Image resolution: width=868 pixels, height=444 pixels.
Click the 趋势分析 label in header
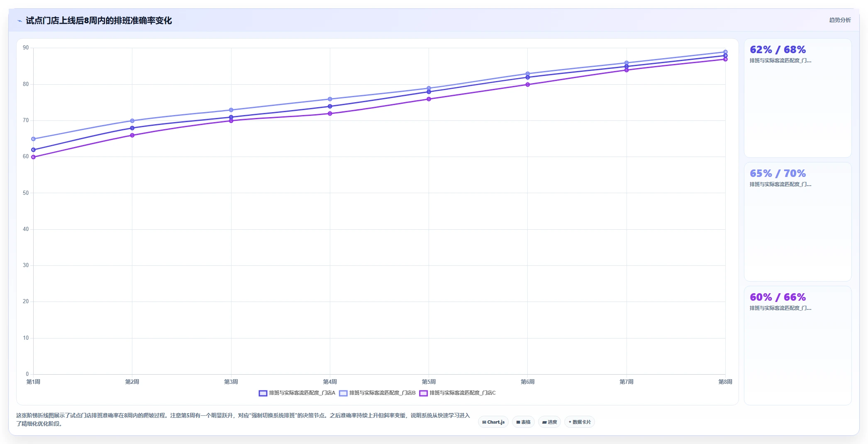coord(840,20)
